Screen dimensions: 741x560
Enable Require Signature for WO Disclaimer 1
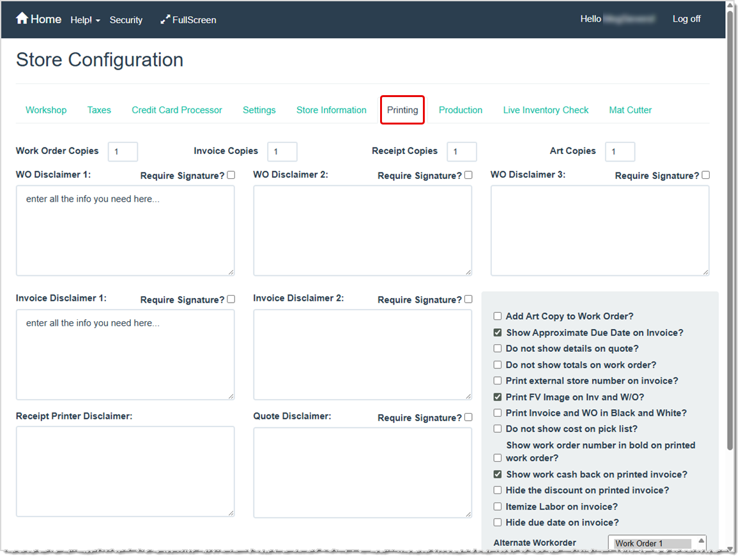pyautogui.click(x=231, y=174)
